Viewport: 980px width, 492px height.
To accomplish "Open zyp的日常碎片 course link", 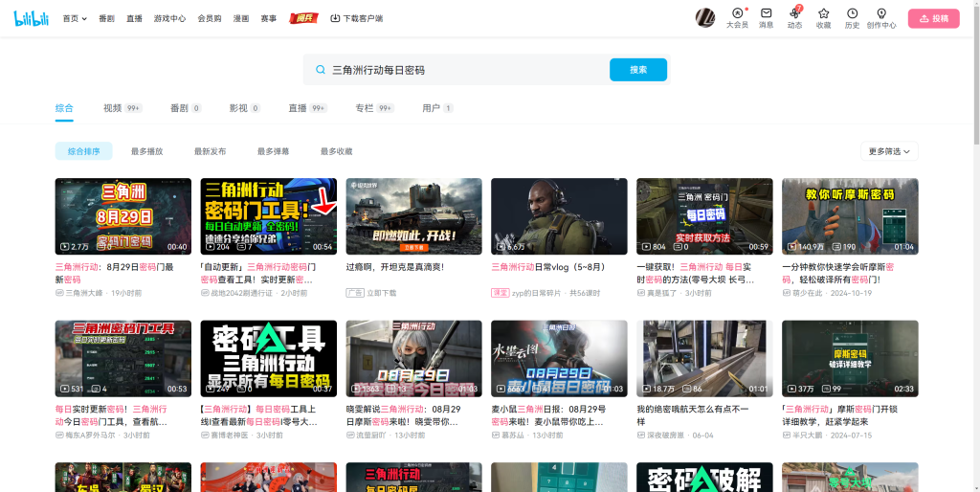I will [x=536, y=293].
